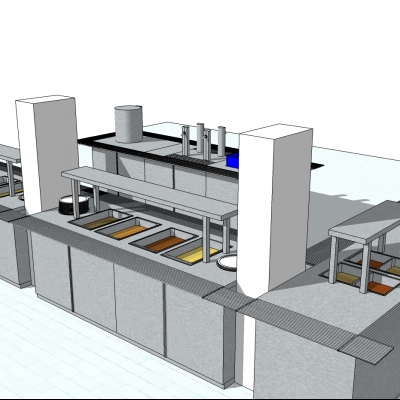
Task: Click the blue box on the back bar
Action: pos(232,161)
